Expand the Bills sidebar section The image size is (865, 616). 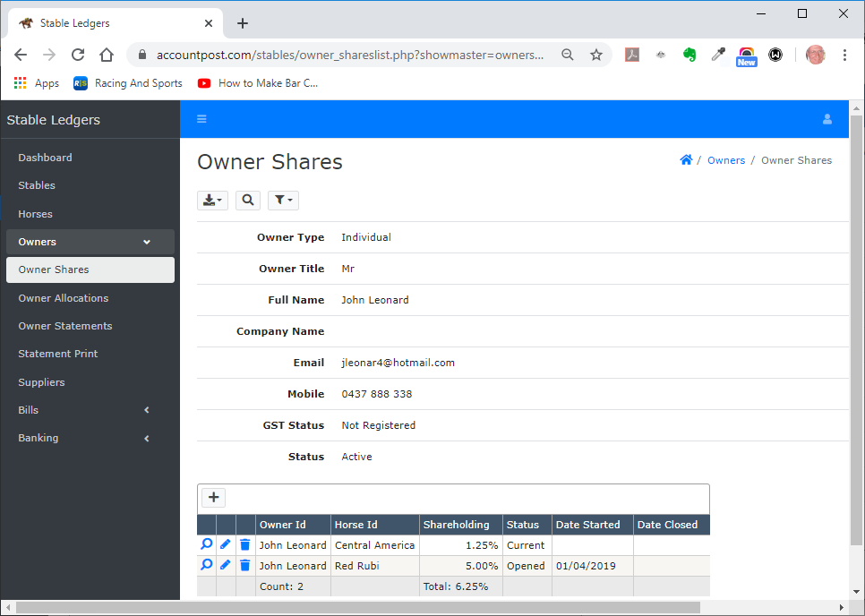[90, 410]
